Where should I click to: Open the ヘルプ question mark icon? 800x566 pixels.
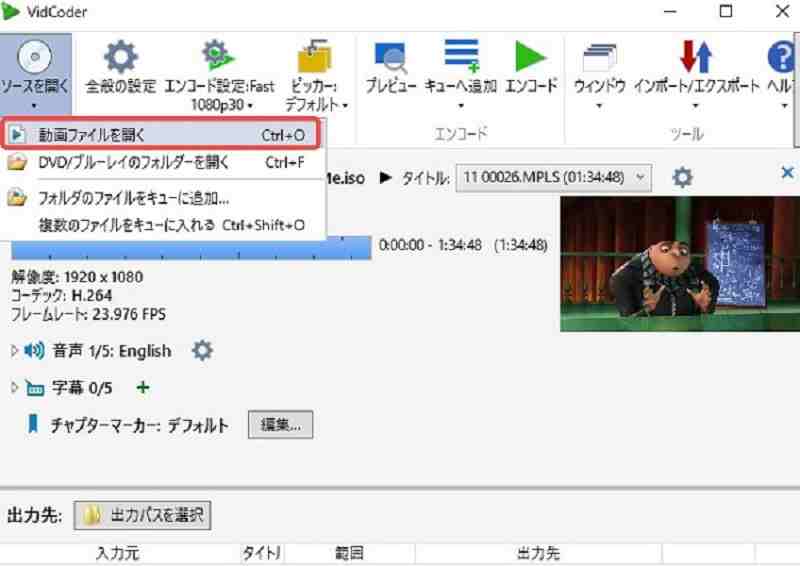point(782,57)
